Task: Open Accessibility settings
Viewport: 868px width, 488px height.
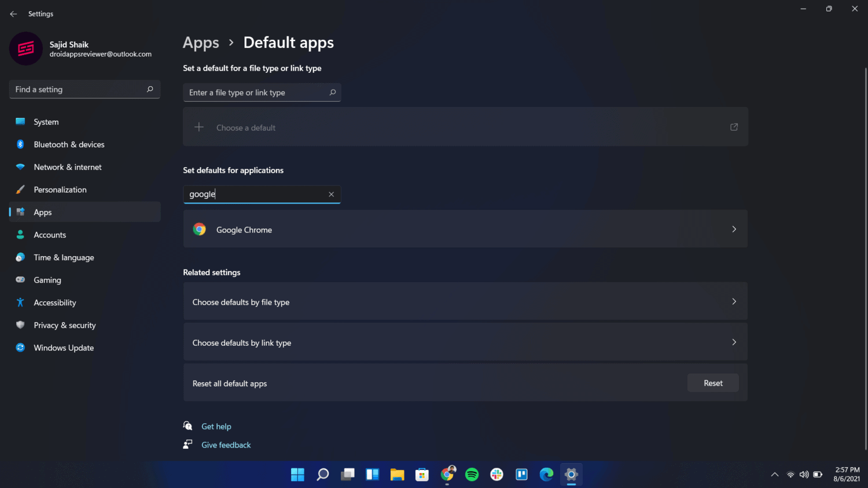Action: pyautogui.click(x=85, y=302)
